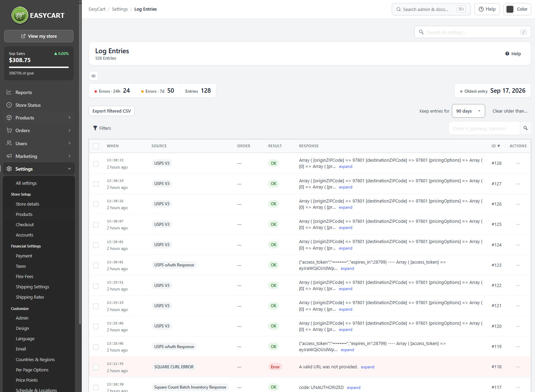Open the Keep entries for 90 days dropdown

coord(468,111)
